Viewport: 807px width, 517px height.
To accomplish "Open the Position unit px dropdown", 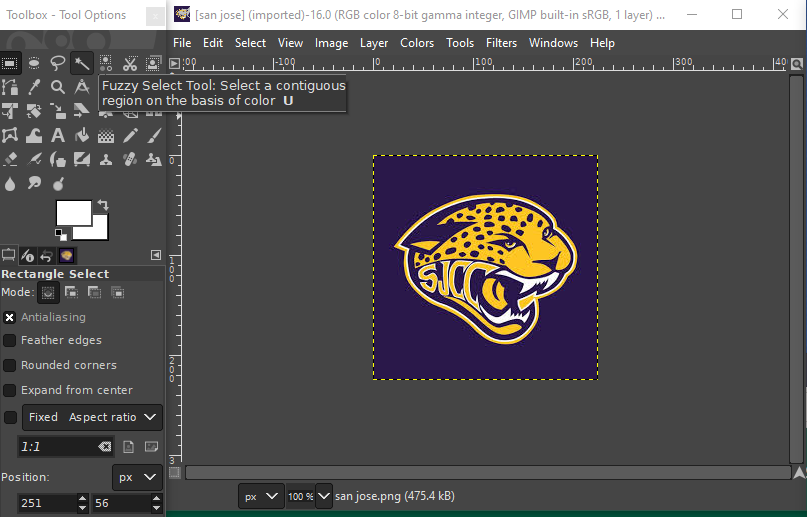I will [x=137, y=477].
